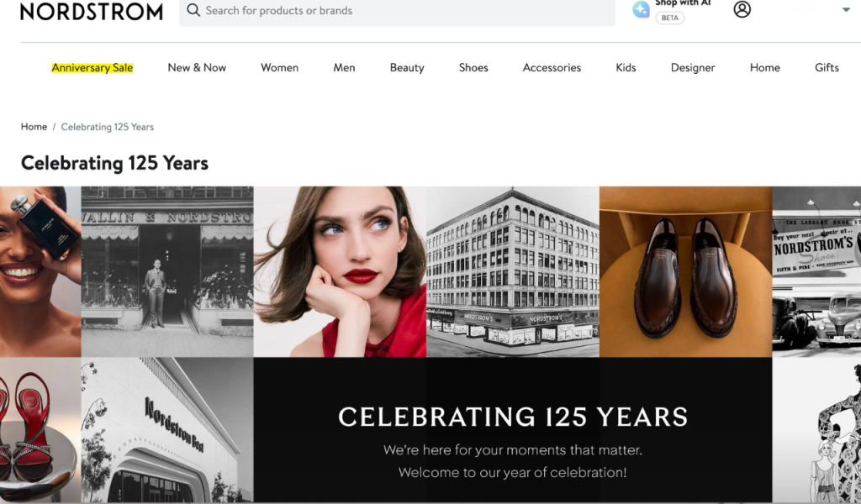The image size is (861, 504).
Task: Click the Home breadcrumb link
Action: 34,127
